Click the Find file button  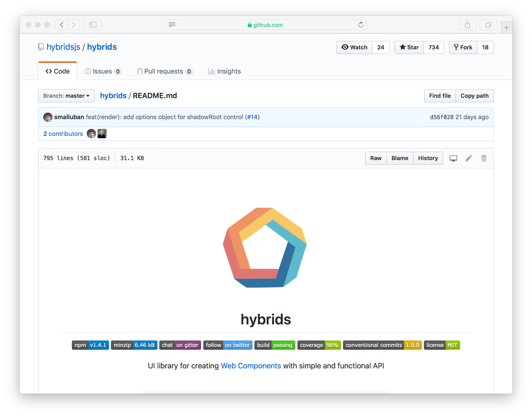[x=440, y=96]
